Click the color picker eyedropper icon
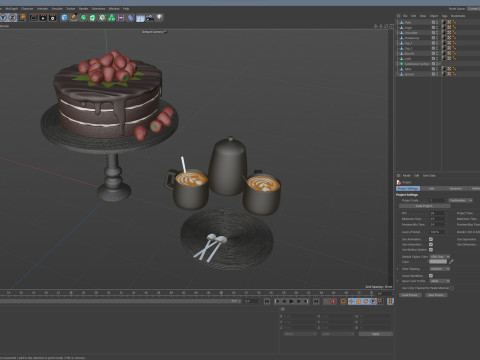The width and height of the screenshot is (480, 360). 451,262
